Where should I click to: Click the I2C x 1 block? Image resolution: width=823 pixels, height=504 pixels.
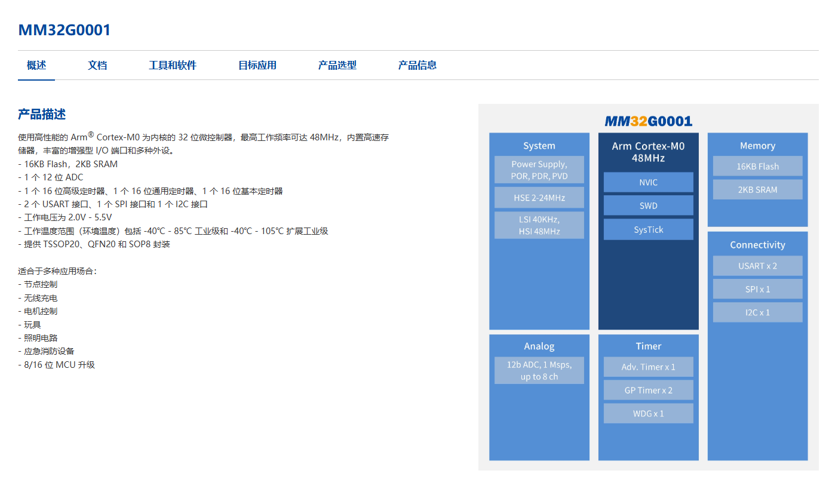tap(757, 312)
